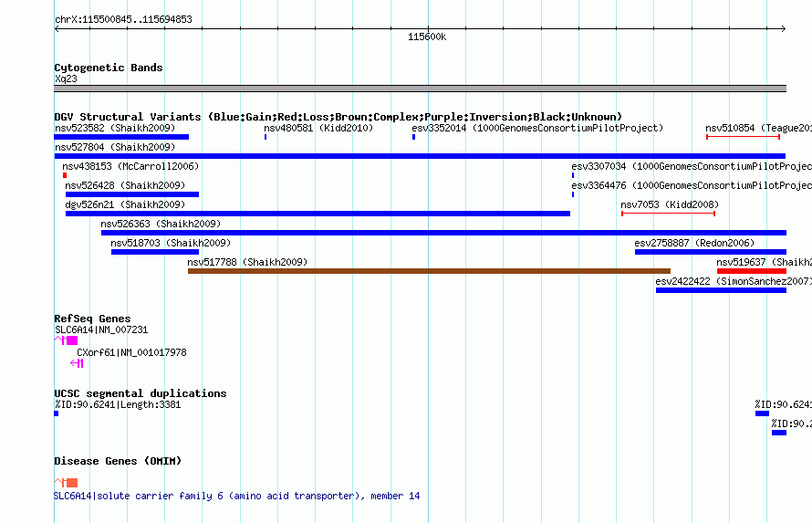Viewport: 812px width, 523px height.
Task: Click the nsv517788 (Shaikh2009) label text
Action: coord(247,262)
